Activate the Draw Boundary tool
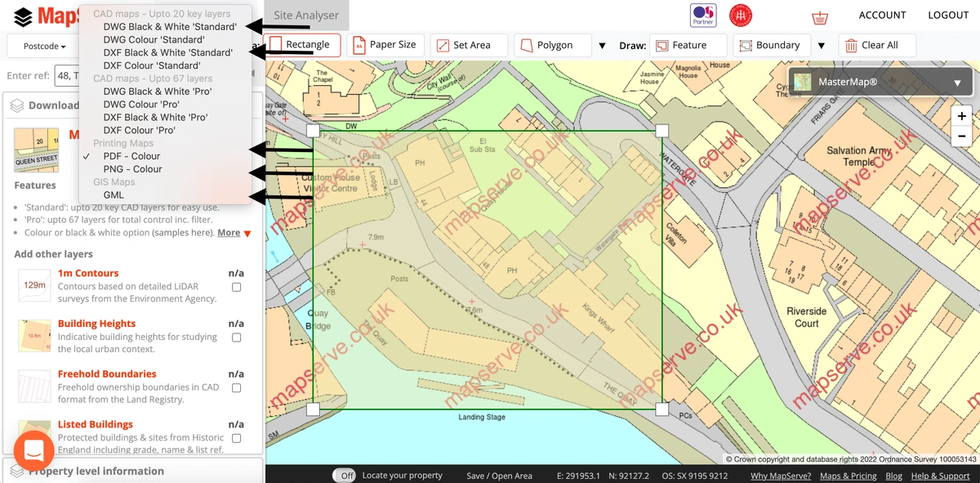This screenshot has height=483, width=980. (772, 45)
